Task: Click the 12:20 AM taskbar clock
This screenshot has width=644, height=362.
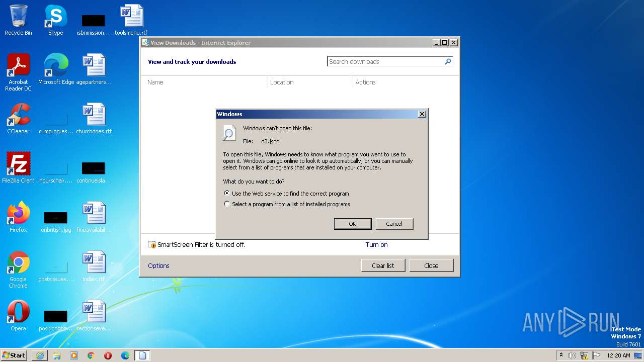Action: tap(618, 355)
